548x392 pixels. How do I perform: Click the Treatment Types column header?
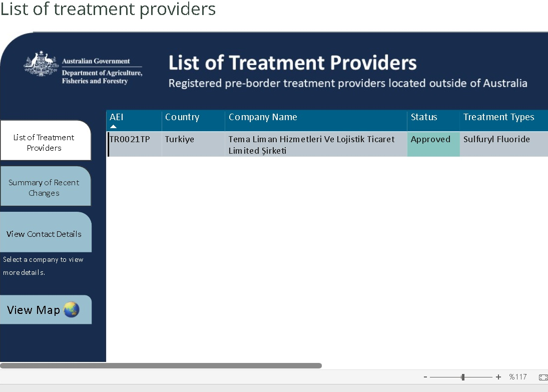pos(498,117)
